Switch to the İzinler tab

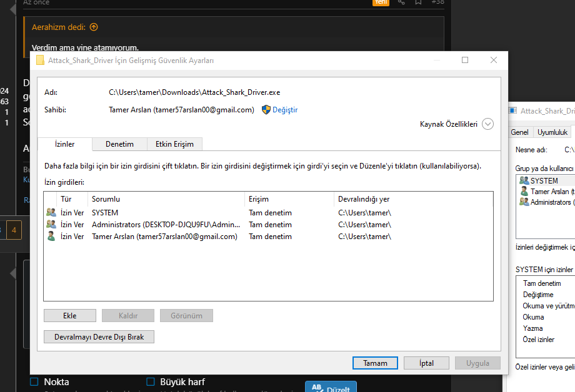(65, 144)
